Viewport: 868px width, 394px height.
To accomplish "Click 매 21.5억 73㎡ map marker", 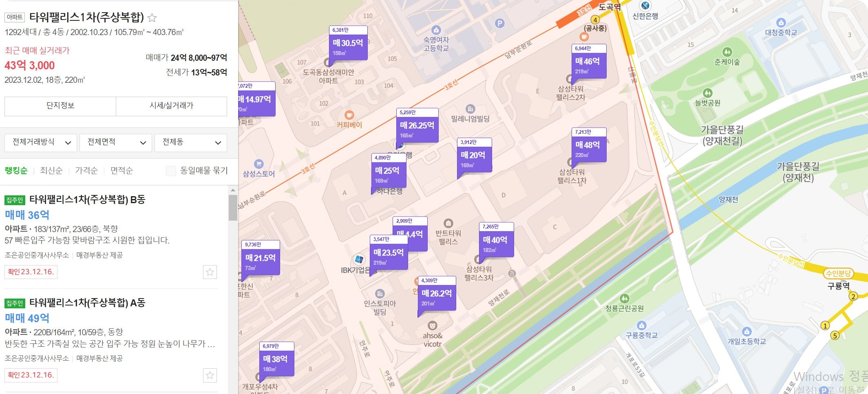I will pyautogui.click(x=261, y=258).
